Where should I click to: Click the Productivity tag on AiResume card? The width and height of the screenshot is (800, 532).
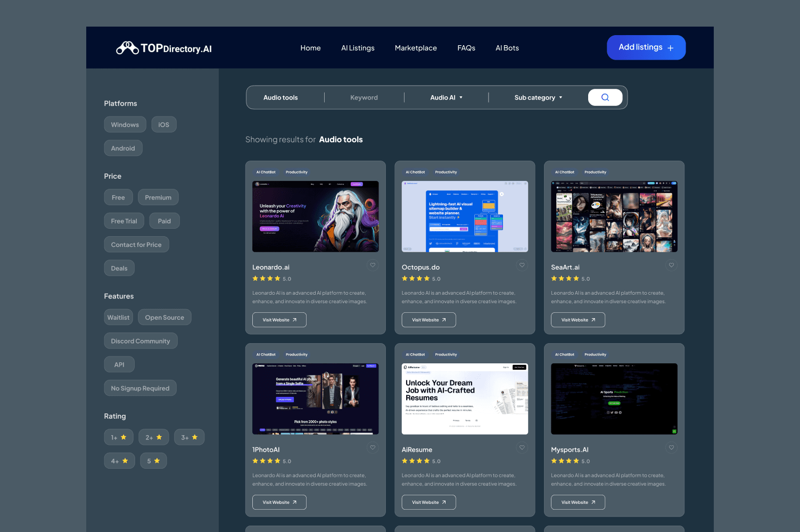point(446,354)
